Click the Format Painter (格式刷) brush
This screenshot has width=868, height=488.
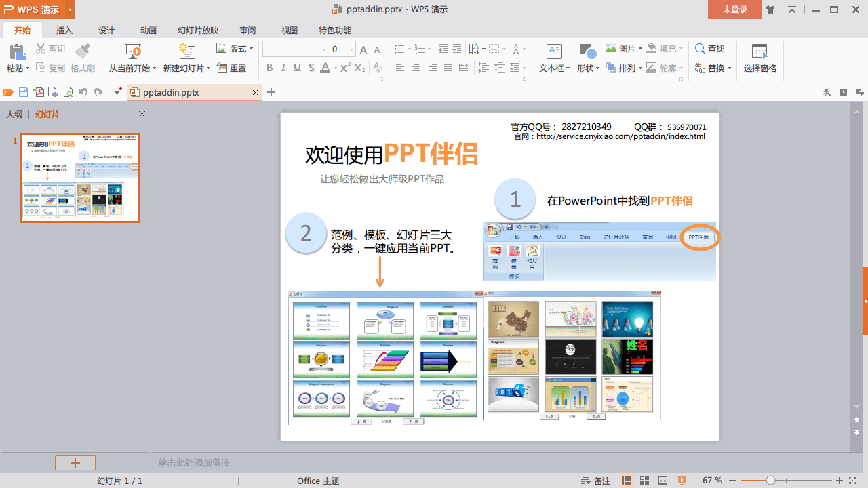(x=82, y=52)
